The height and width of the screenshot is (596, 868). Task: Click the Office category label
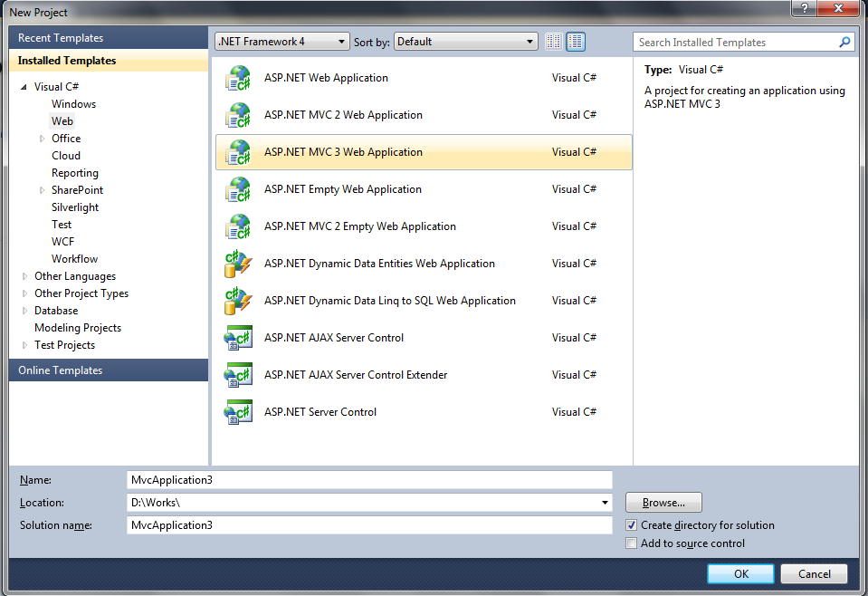[x=66, y=139]
